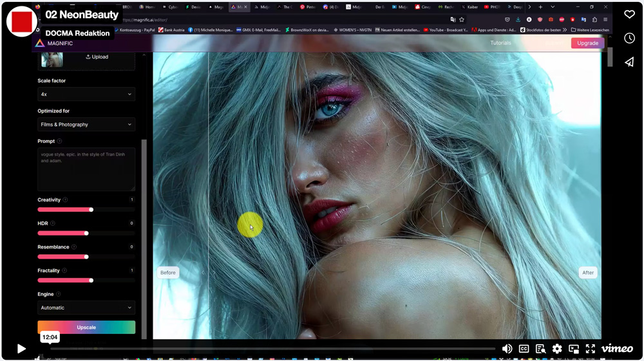Click the Creativity slider handle
The width and height of the screenshot is (644, 361).
pos(91,209)
